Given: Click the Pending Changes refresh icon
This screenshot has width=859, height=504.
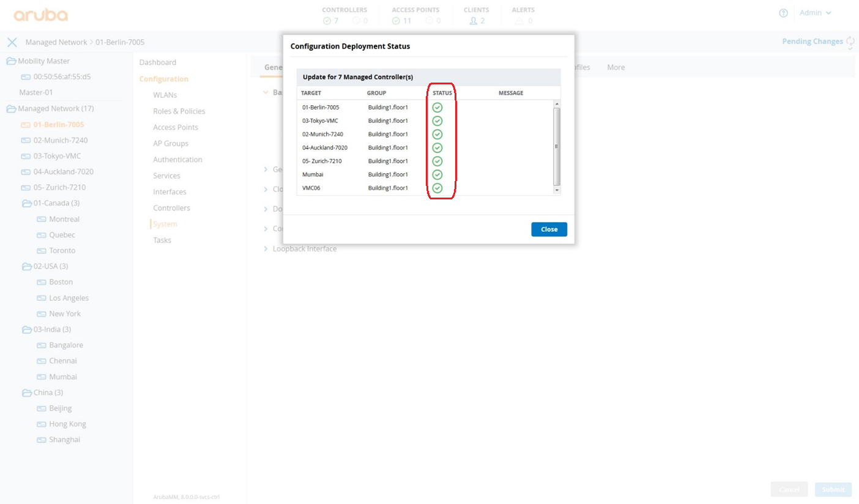Looking at the screenshot, I should click(850, 42).
